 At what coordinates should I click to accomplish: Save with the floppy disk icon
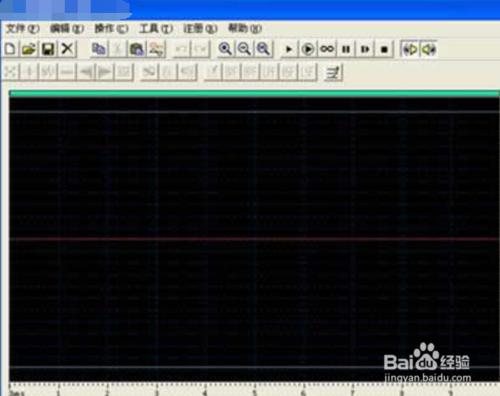pyautogui.click(x=48, y=49)
